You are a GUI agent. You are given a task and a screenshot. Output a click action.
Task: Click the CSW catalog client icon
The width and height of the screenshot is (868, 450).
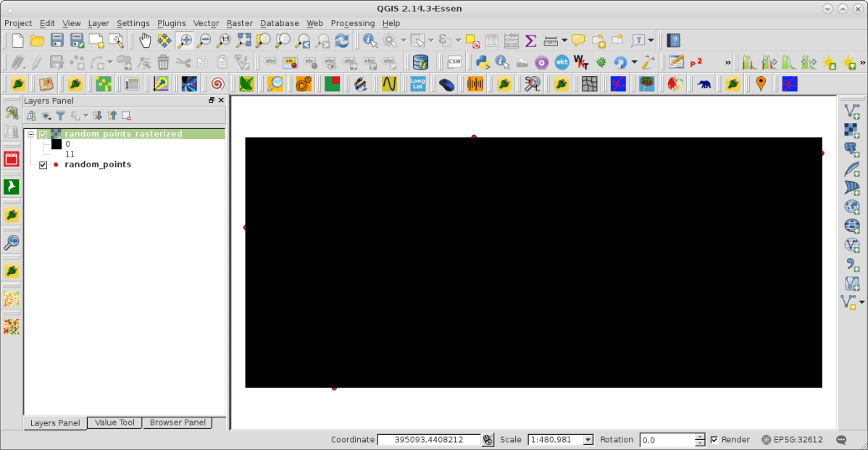[x=454, y=62]
